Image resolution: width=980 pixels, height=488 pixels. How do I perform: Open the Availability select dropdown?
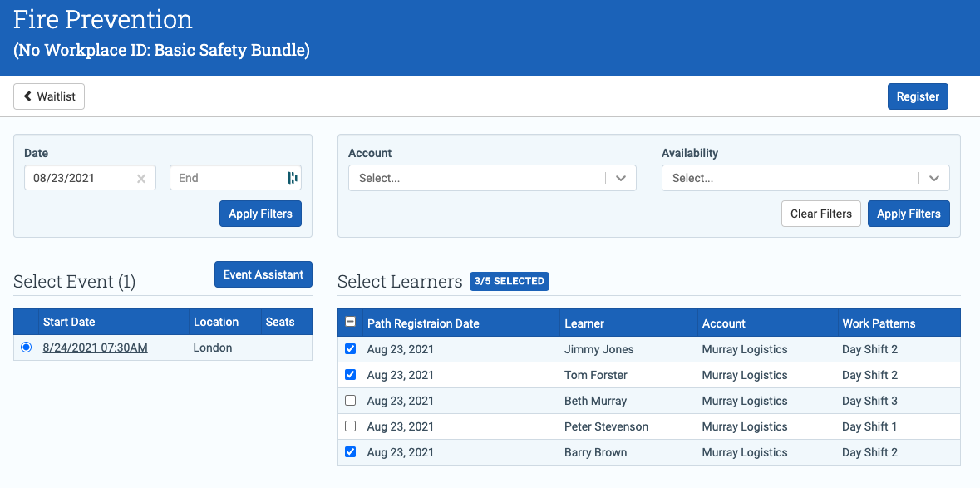click(805, 178)
